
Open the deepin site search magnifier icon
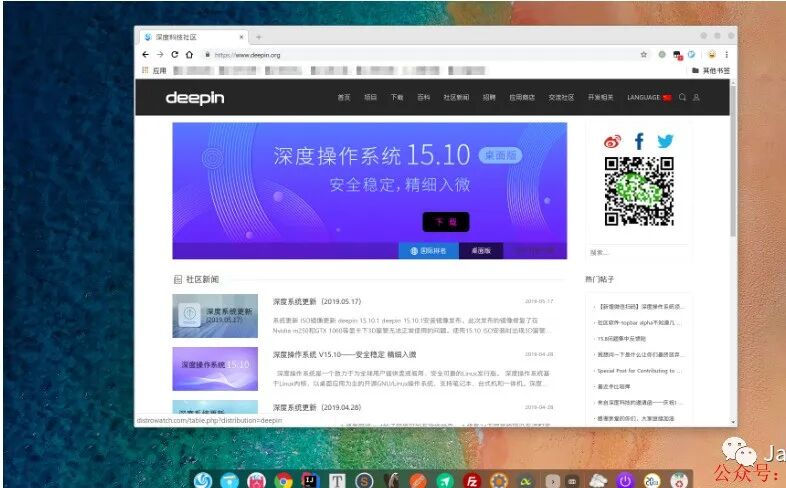(x=682, y=97)
